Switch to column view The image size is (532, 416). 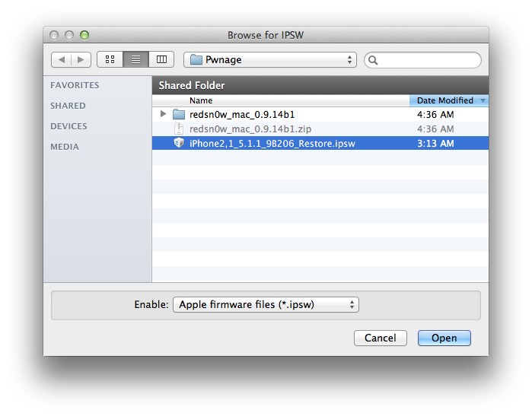(161, 59)
